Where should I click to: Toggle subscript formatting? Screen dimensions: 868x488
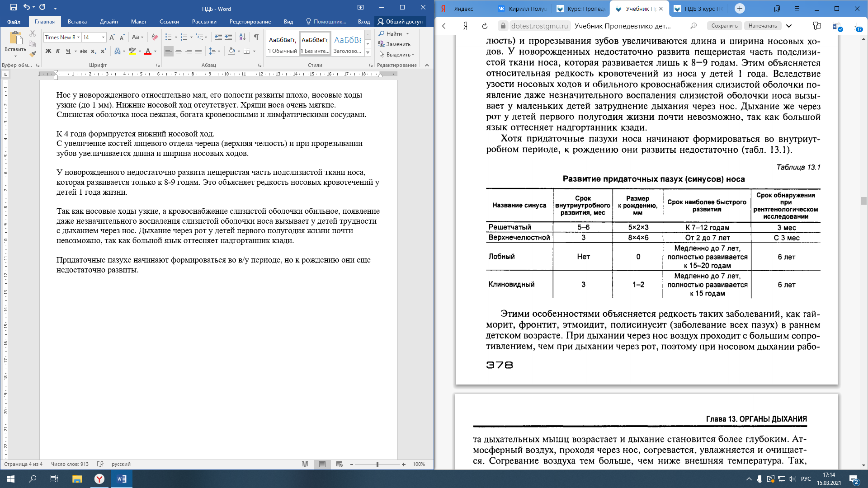94,51
